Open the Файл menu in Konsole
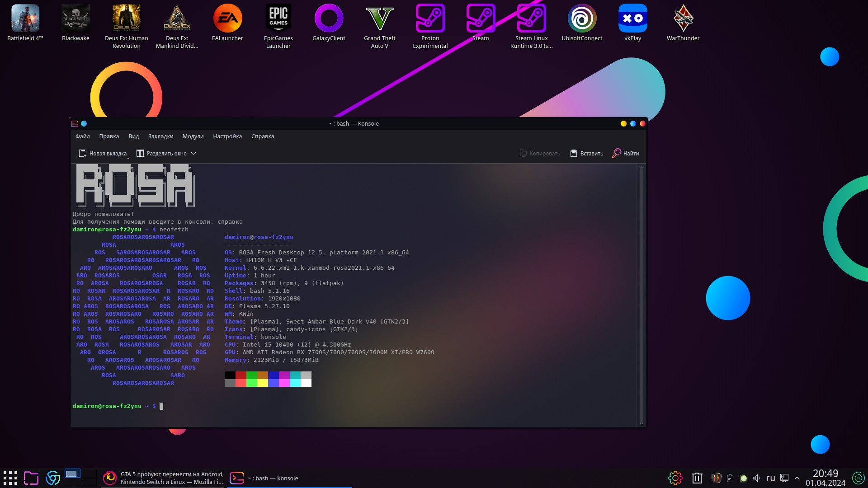This screenshot has height=488, width=868. pyautogui.click(x=83, y=136)
